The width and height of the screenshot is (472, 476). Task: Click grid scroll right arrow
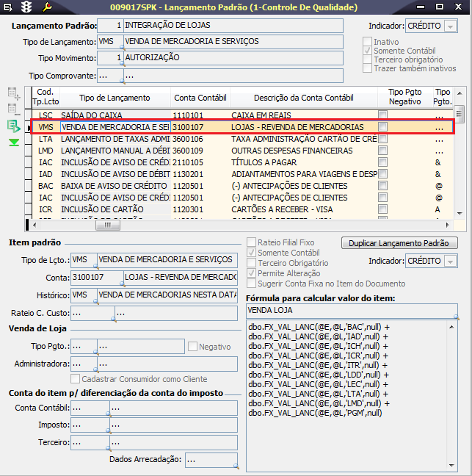[448, 225]
